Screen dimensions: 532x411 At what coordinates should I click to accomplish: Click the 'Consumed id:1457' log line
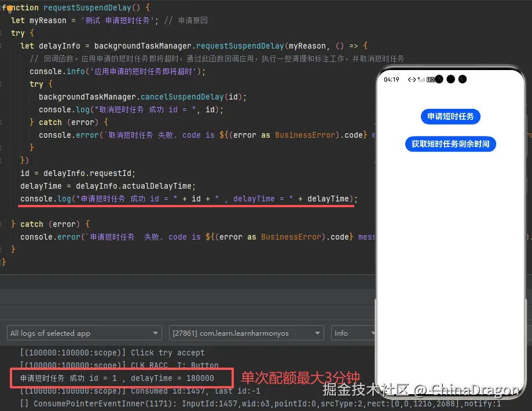point(140,391)
